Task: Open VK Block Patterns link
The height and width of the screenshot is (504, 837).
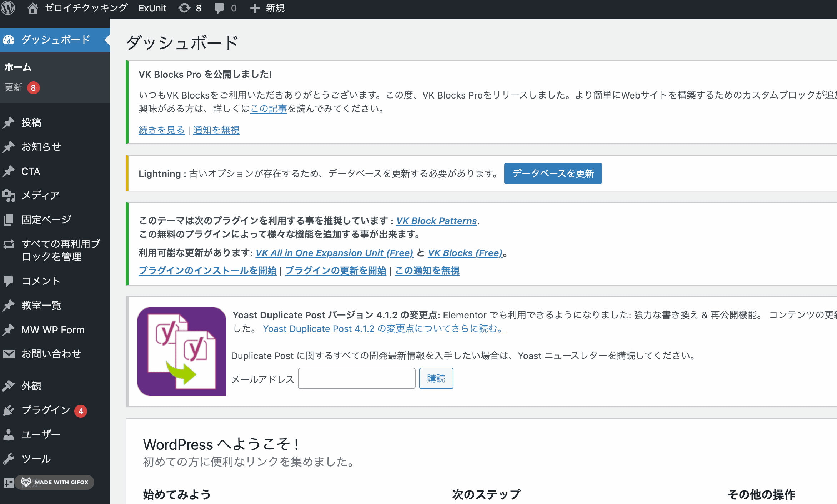Action: pos(436,221)
